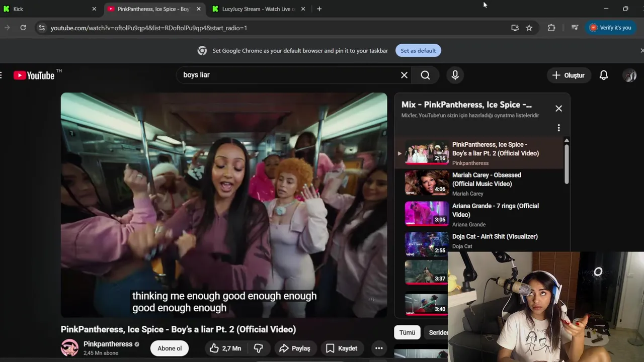Image resolution: width=644 pixels, height=362 pixels.
Task: Open a new browser tab
Action: pyautogui.click(x=319, y=9)
